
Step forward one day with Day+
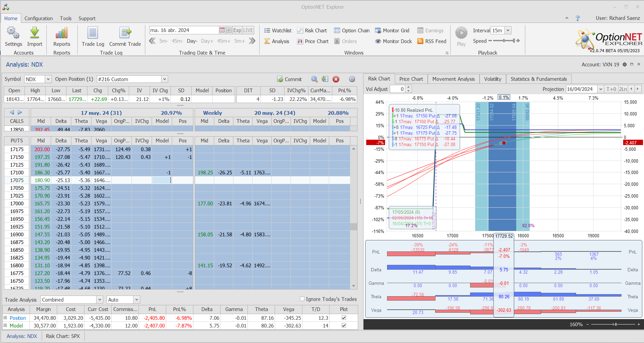point(207,41)
